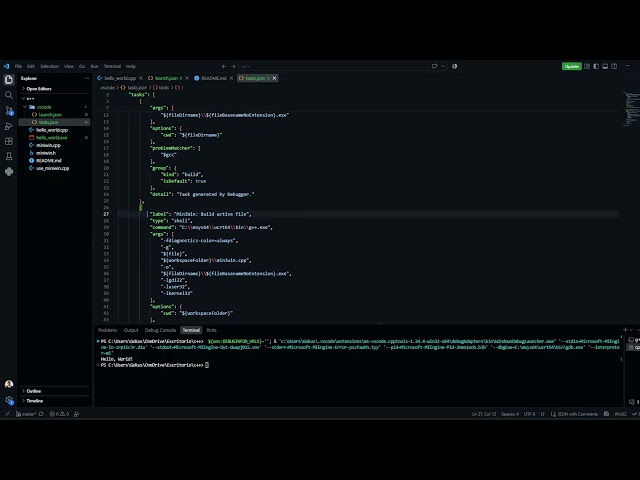Click the Ln 27, Col 12 cursor position
The width and height of the screenshot is (640, 480).
(484, 414)
